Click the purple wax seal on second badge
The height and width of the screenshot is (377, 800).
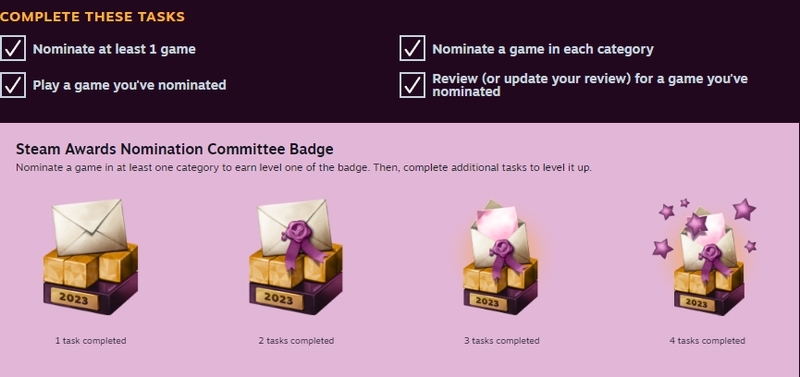[296, 233]
